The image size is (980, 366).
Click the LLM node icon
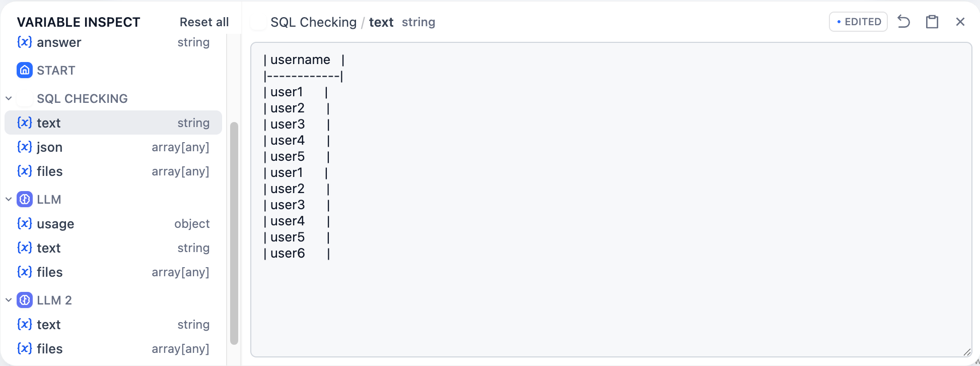click(25, 199)
